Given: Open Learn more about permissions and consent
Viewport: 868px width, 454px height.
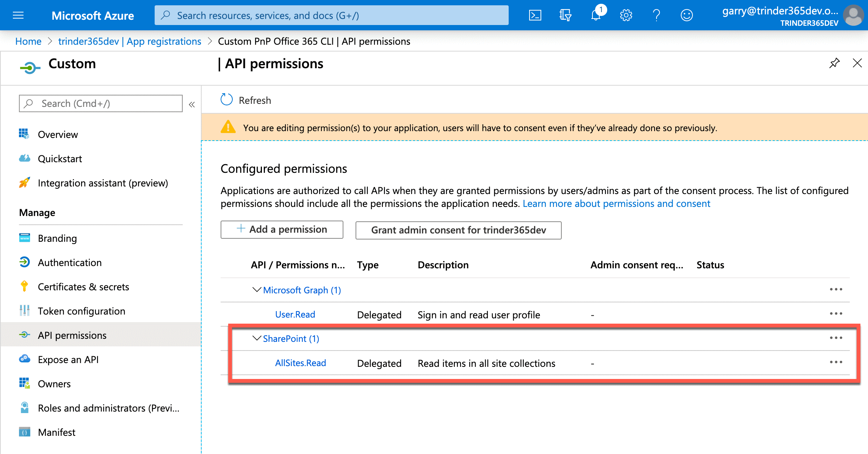Looking at the screenshot, I should coord(616,204).
